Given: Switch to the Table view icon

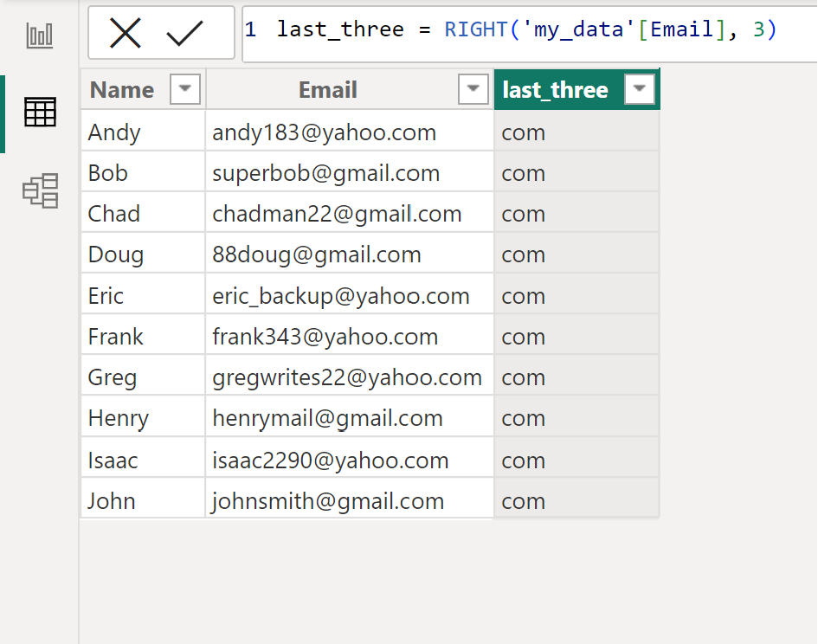Looking at the screenshot, I should [40, 113].
